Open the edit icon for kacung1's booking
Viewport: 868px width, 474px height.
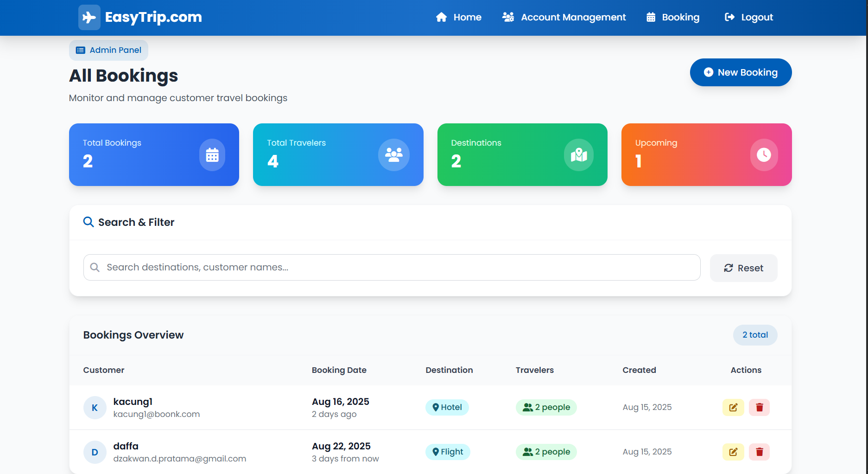(733, 407)
